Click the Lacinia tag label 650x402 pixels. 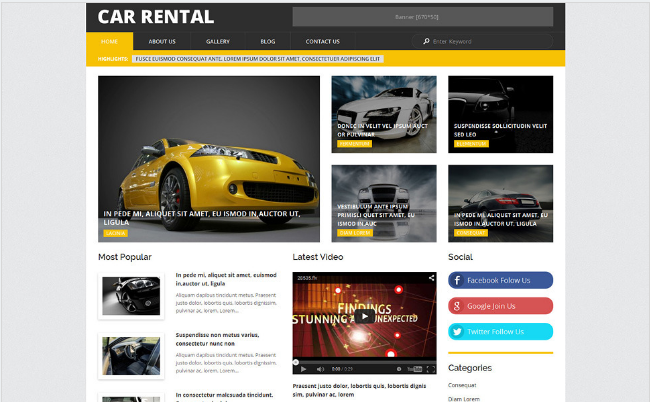115,233
